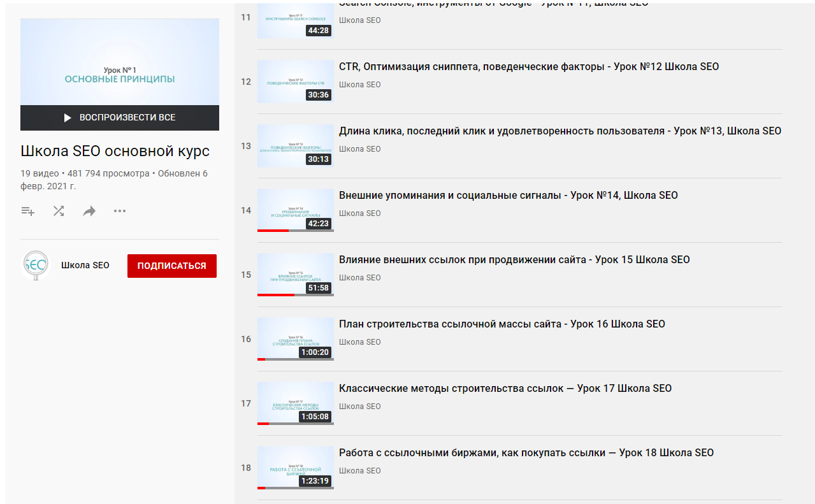Click the 42:23 duration badge
Screen dimensions: 815x504
319,224
